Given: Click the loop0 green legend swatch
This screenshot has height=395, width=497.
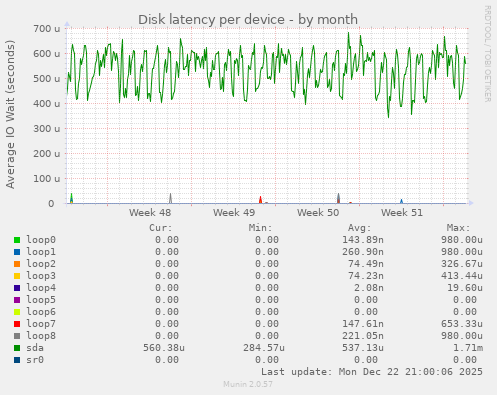Looking at the screenshot, I should coord(17,240).
